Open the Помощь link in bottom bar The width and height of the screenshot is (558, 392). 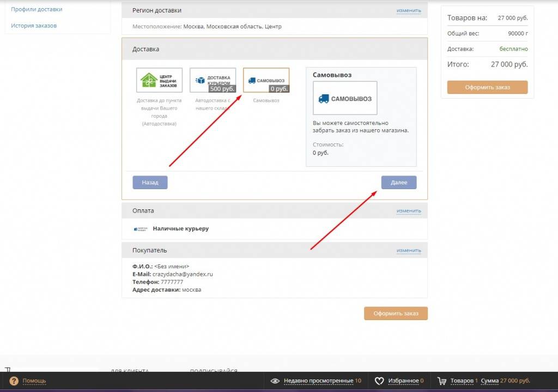click(x=34, y=381)
